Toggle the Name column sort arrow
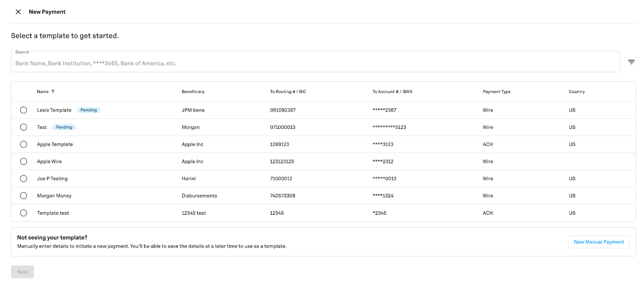Screen dimensions: 644x284 (x=53, y=91)
